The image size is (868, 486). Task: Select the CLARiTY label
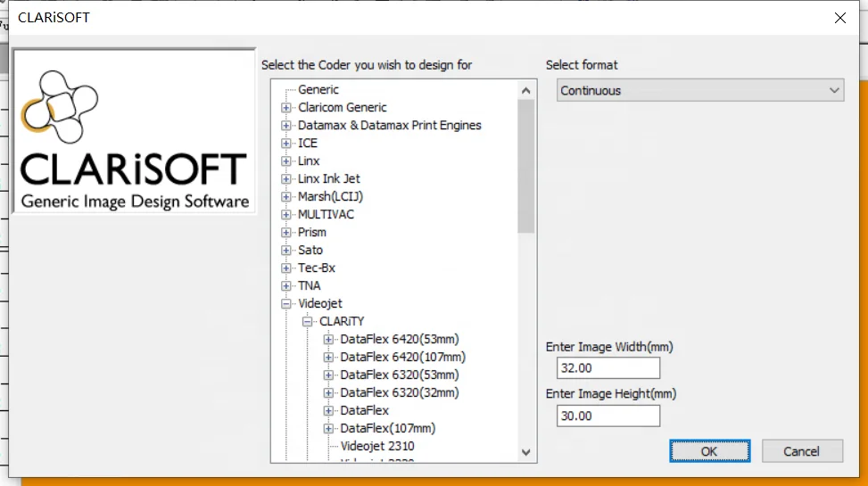click(342, 321)
